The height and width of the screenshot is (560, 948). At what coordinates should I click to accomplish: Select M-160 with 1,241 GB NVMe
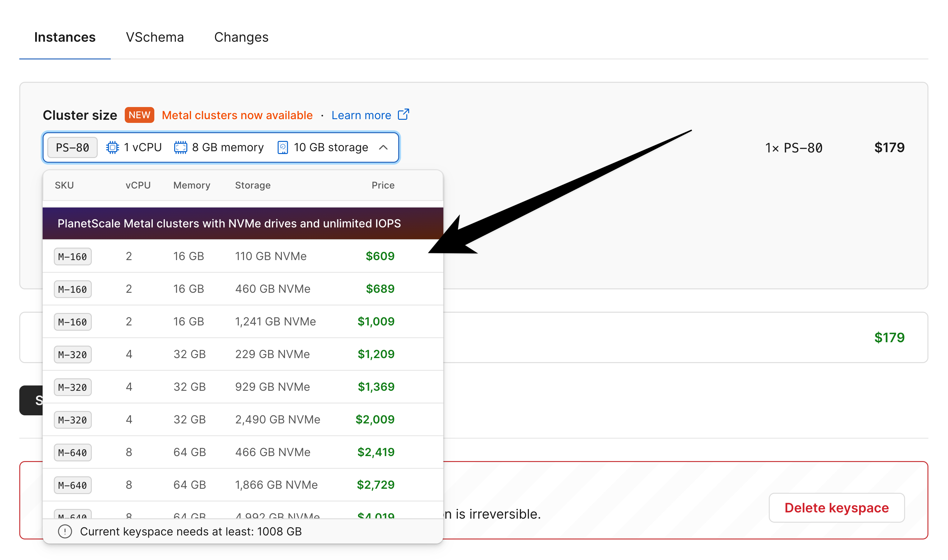[x=243, y=321]
